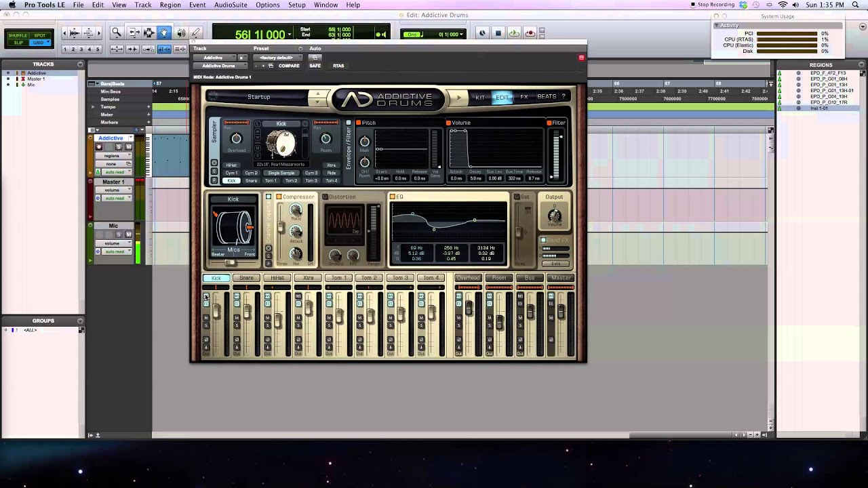The width and height of the screenshot is (868, 488).
Task: Click the Startup preset up/down arrows
Action: [x=317, y=98]
